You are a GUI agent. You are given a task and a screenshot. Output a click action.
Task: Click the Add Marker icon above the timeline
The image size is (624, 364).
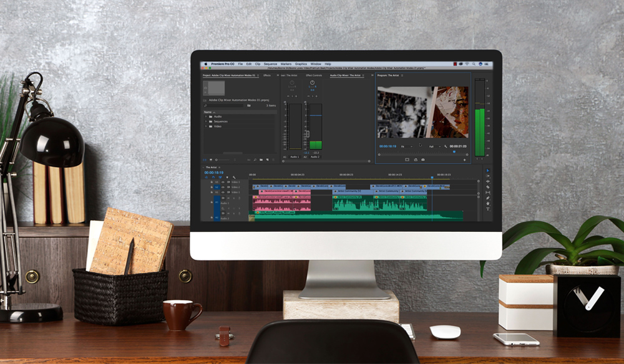pos(228,177)
